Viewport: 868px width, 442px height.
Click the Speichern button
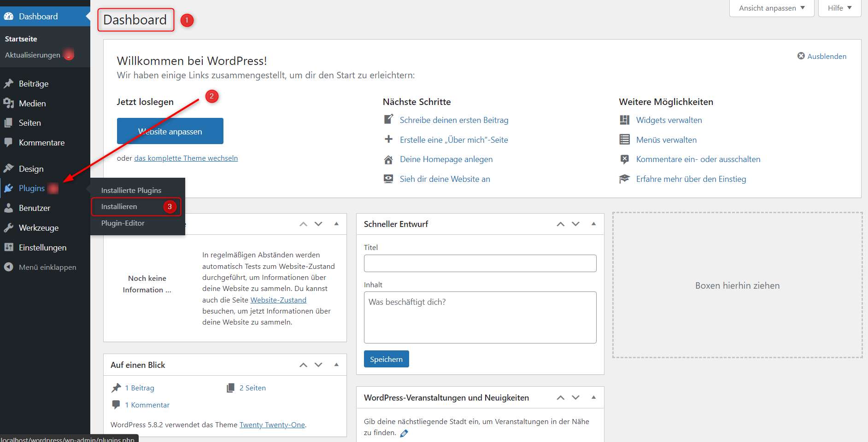pos(386,359)
